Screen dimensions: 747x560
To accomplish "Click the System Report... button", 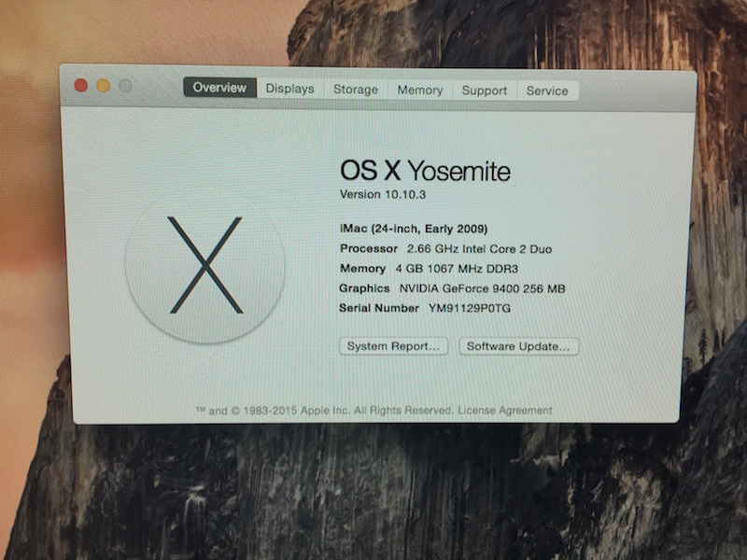I will coord(393,346).
